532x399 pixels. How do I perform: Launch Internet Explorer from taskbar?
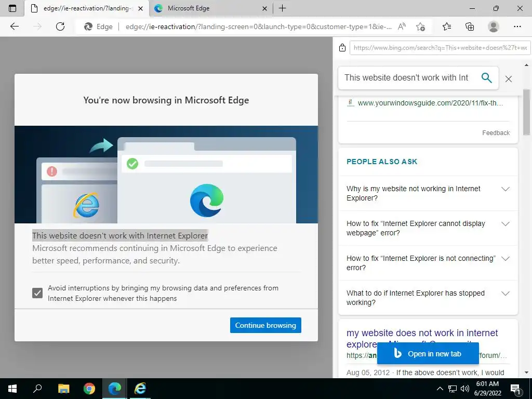pos(140,389)
